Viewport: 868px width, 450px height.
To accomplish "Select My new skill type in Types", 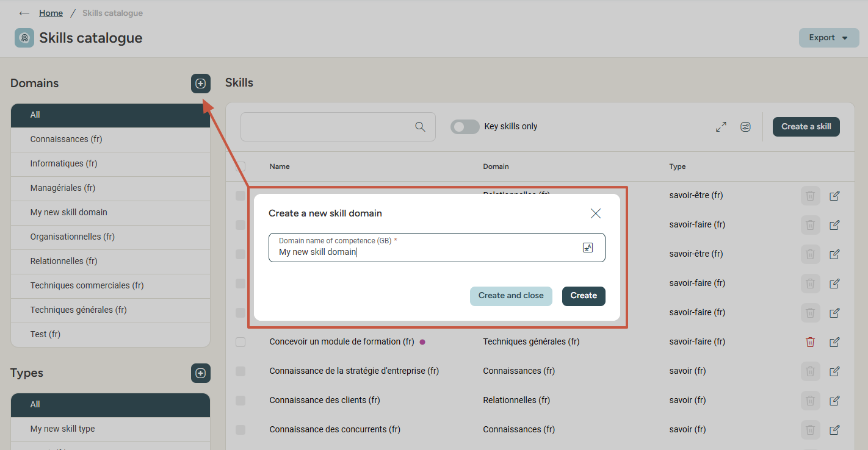I will [x=62, y=429].
